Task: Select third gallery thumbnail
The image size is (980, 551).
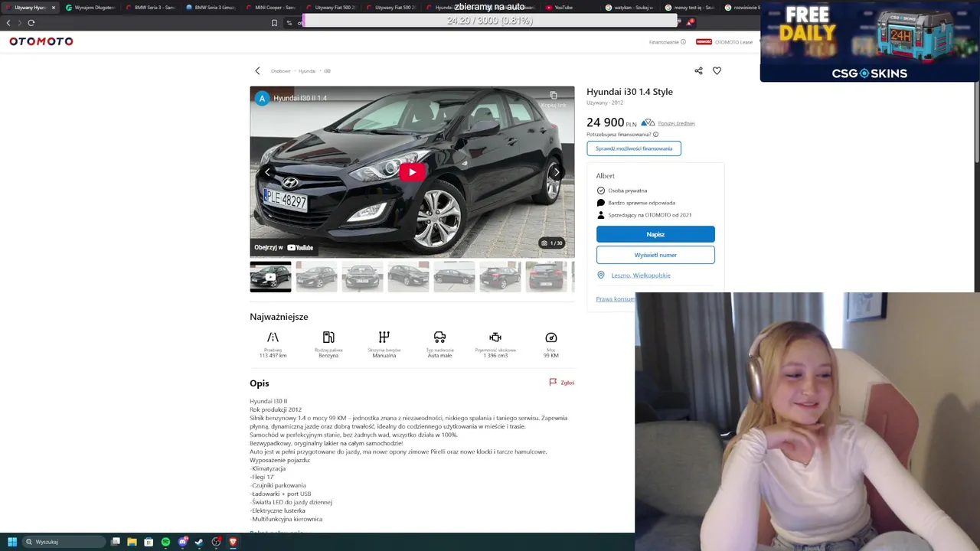Action: pos(362,276)
